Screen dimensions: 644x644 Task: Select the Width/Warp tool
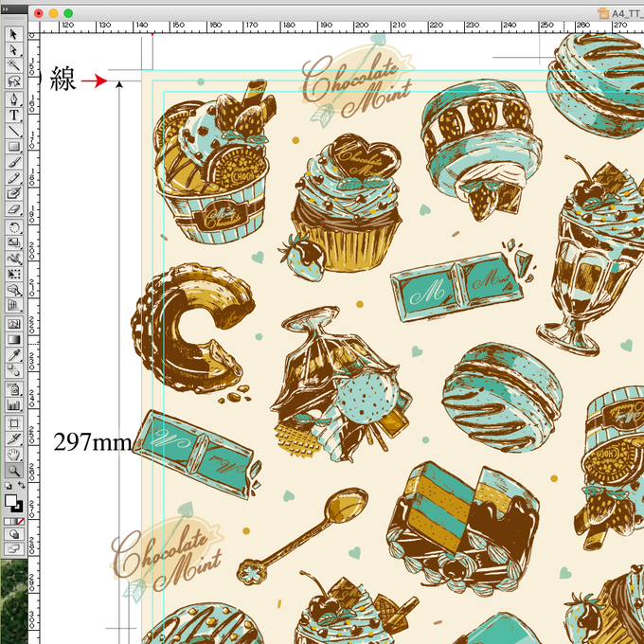13,259
